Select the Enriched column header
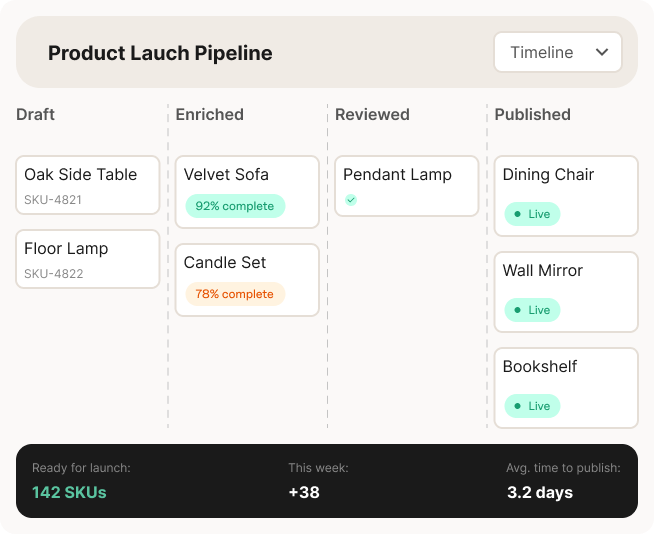The width and height of the screenshot is (654, 534). click(x=209, y=114)
